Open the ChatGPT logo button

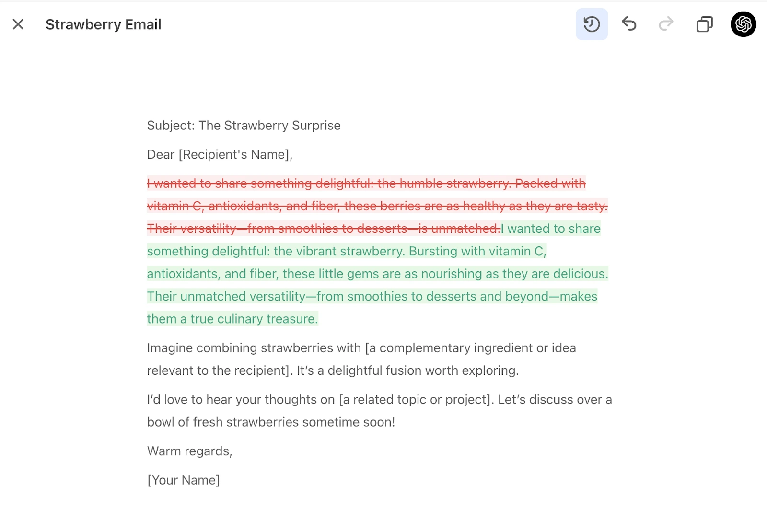[x=743, y=24]
